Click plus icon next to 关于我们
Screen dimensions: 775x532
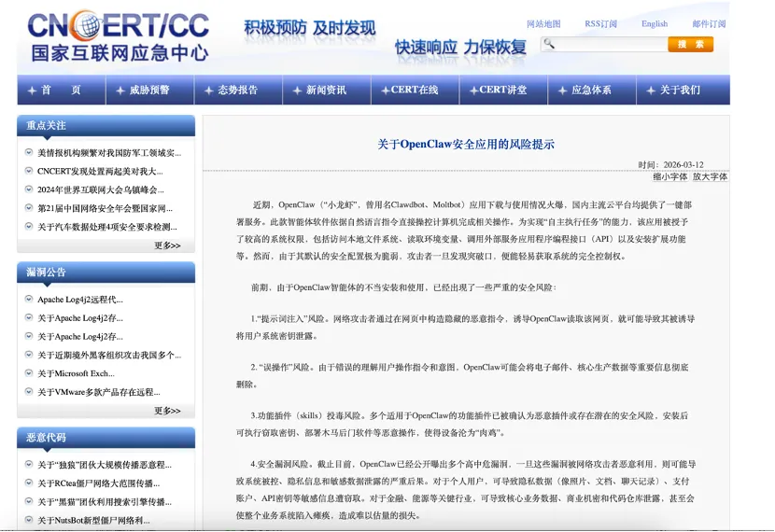pos(651,91)
